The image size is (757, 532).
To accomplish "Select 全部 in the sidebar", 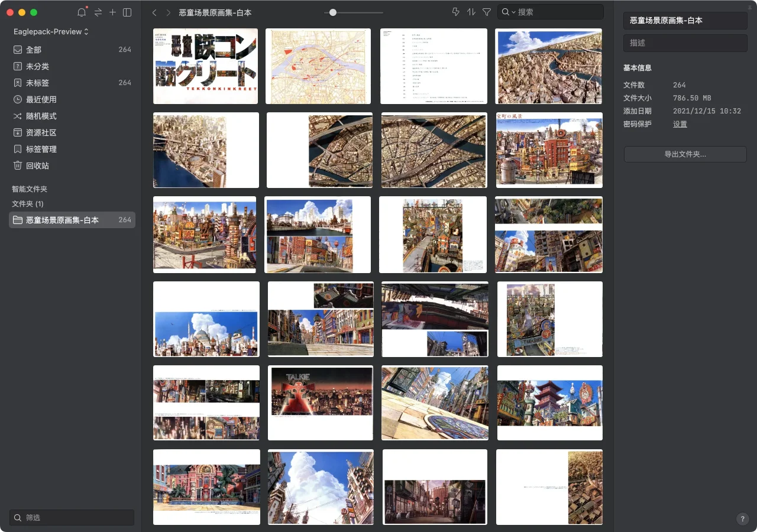I will pos(72,50).
